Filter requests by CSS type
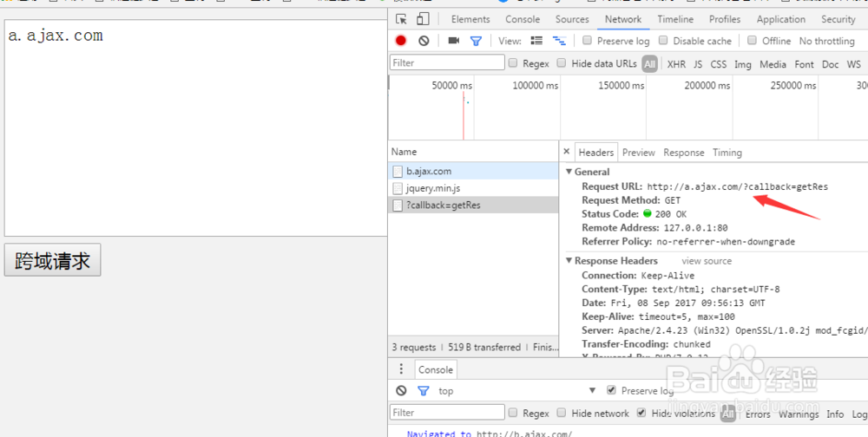Screen dimensions: 868x437 [x=719, y=64]
